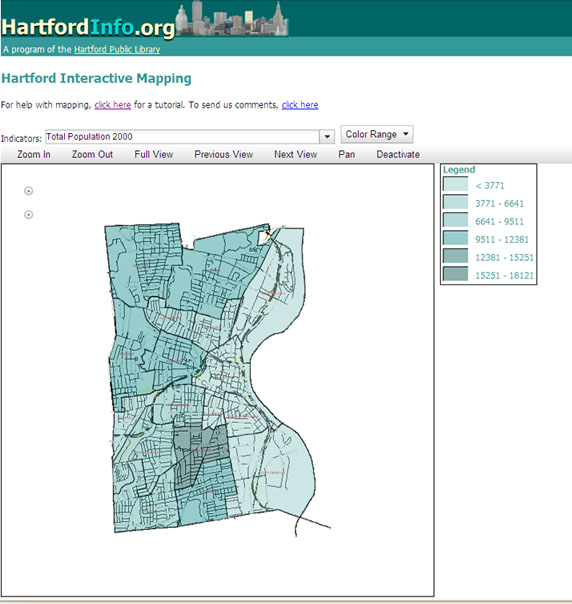Screen dimensions: 572x604
Task: Click the HartfordInfo.org logo
Action: point(88,27)
